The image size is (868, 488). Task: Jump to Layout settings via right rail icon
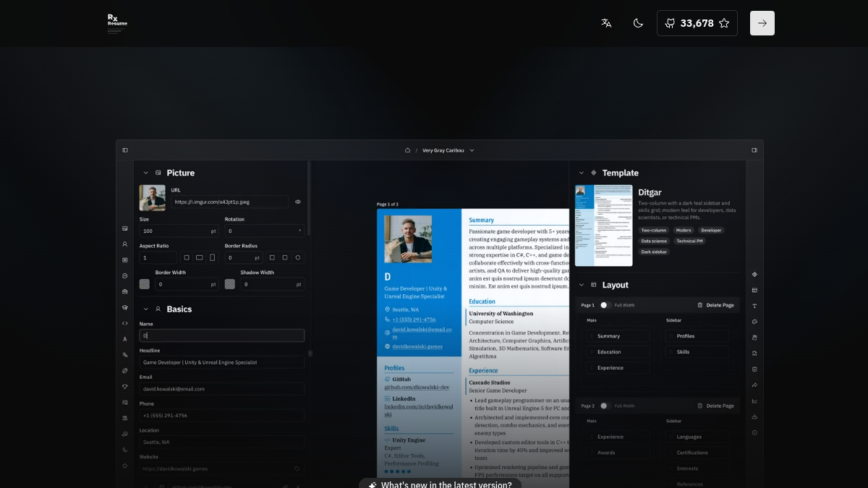(754, 290)
